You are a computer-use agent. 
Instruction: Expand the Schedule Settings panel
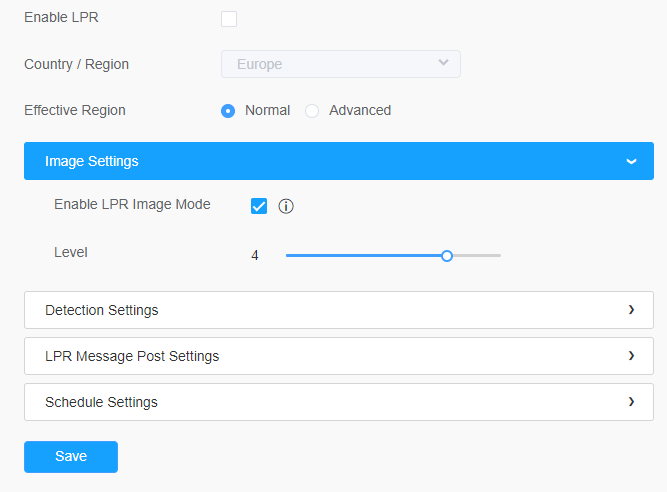(x=339, y=402)
